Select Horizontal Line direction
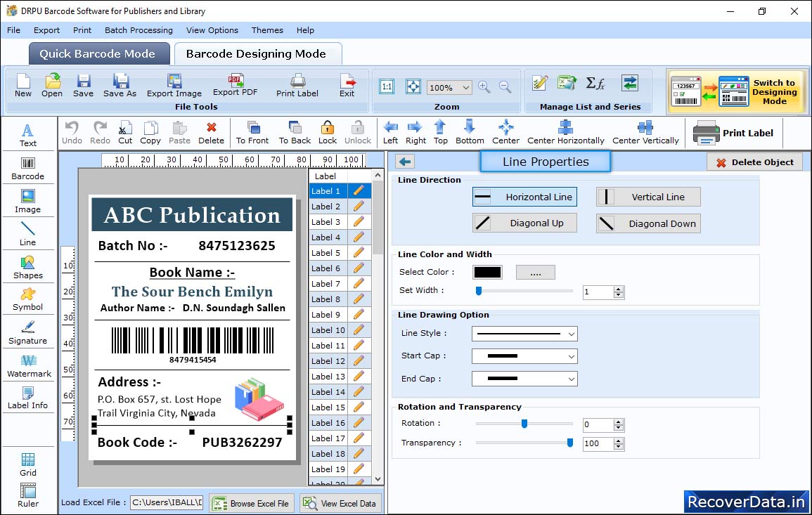This screenshot has height=515, width=812. tap(524, 197)
